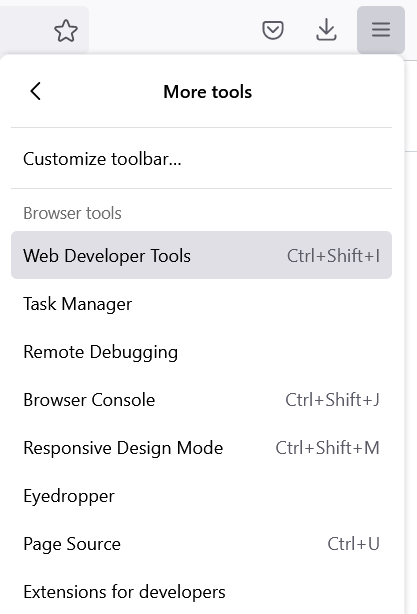Enable Responsive Design Mode
Image resolution: width=417 pixels, height=614 pixels.
[x=201, y=448]
